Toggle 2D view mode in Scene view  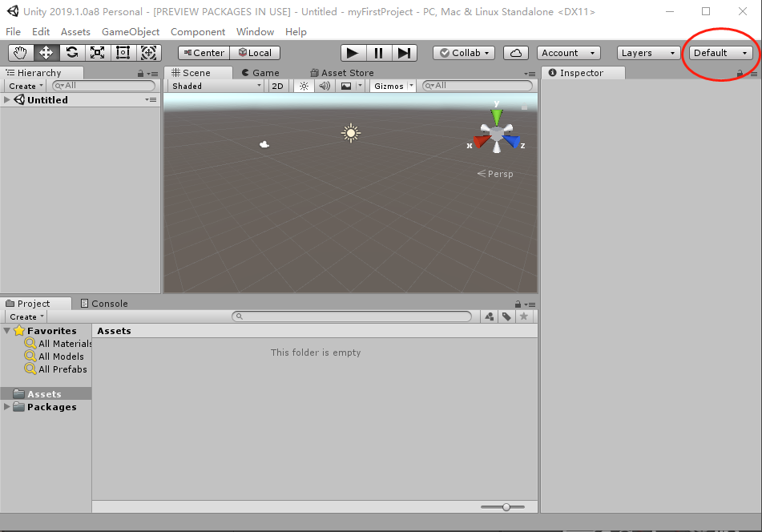(277, 85)
